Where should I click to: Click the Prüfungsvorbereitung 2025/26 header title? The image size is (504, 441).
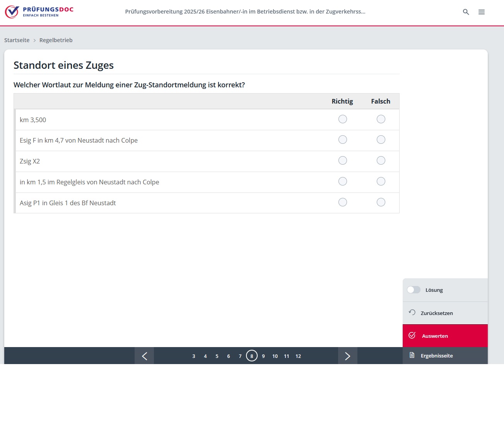point(245,12)
